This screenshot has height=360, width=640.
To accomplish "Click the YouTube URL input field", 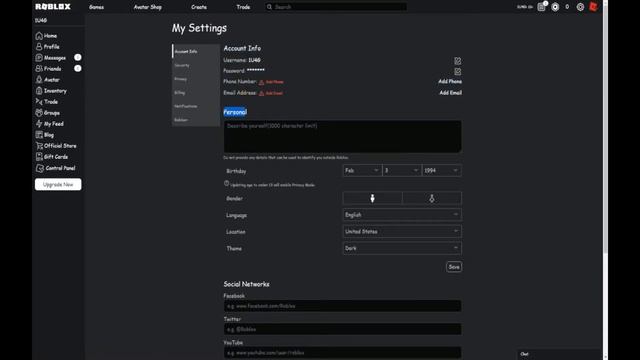I will (342, 353).
